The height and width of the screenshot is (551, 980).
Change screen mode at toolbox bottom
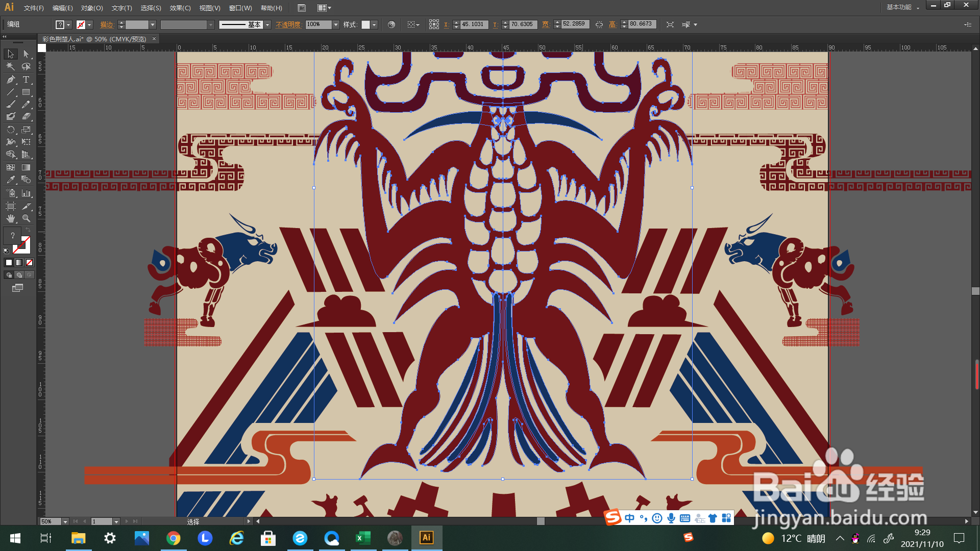[x=17, y=288]
